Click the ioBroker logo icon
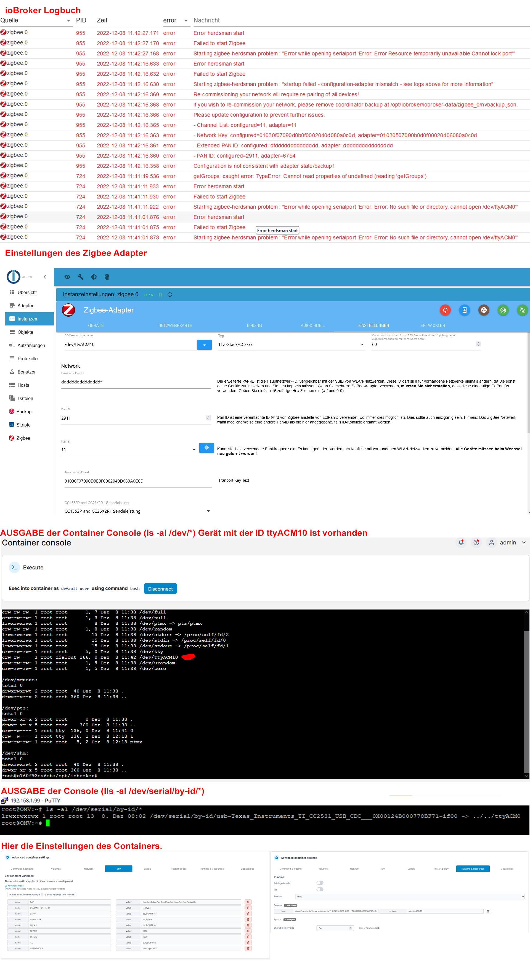The width and height of the screenshot is (530, 980). point(13,277)
